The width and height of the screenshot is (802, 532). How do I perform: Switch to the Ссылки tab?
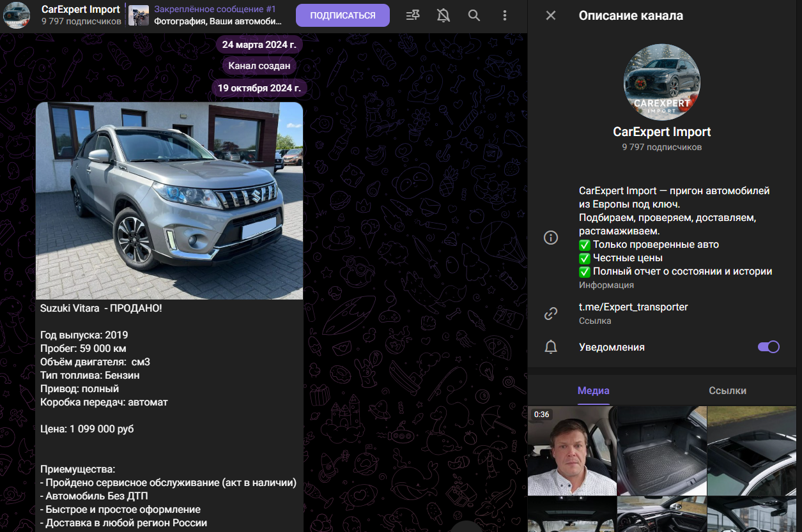pos(727,390)
